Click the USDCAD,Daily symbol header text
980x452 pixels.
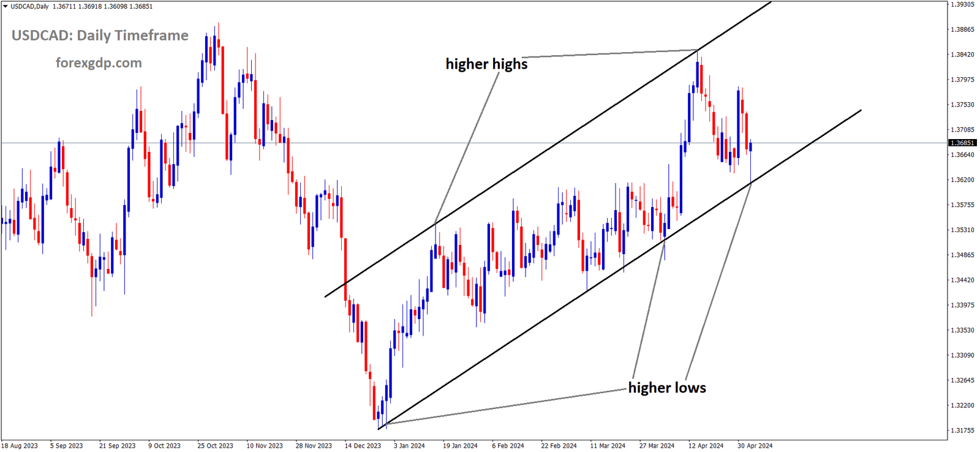[30, 6]
